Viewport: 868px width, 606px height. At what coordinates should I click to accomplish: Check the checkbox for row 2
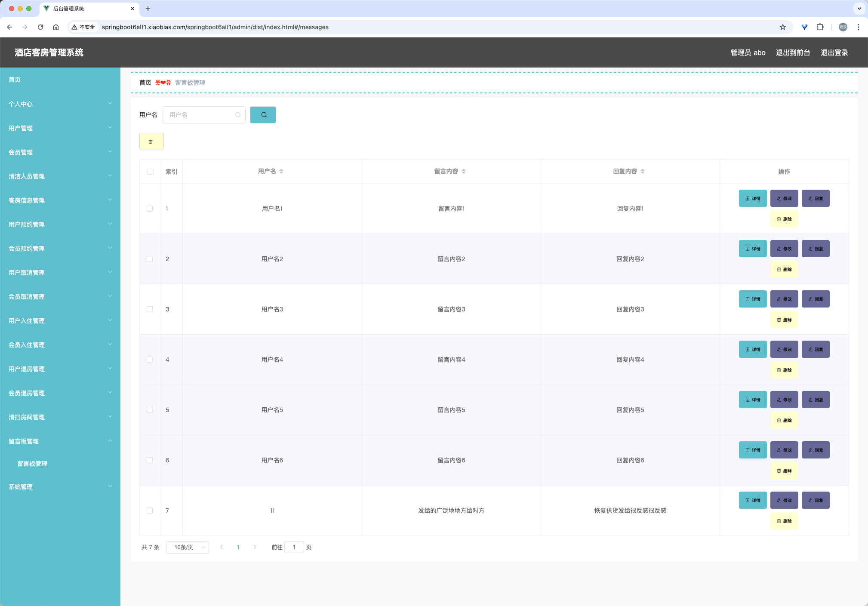click(x=150, y=259)
